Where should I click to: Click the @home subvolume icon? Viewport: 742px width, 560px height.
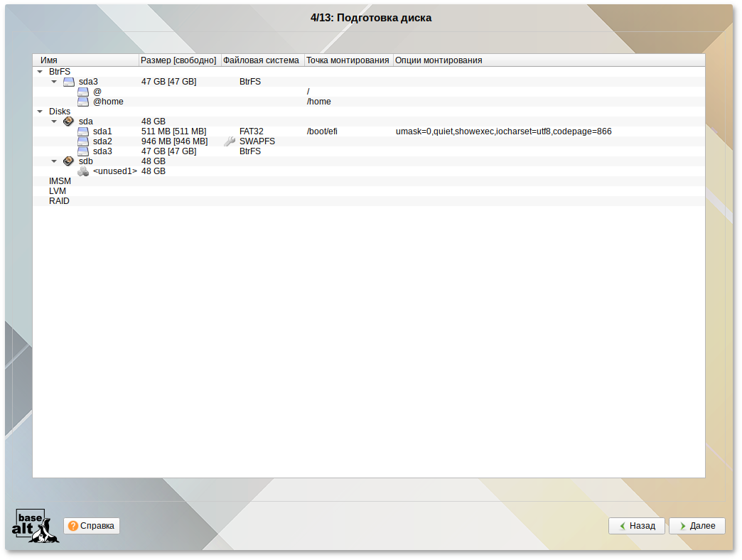click(x=82, y=101)
